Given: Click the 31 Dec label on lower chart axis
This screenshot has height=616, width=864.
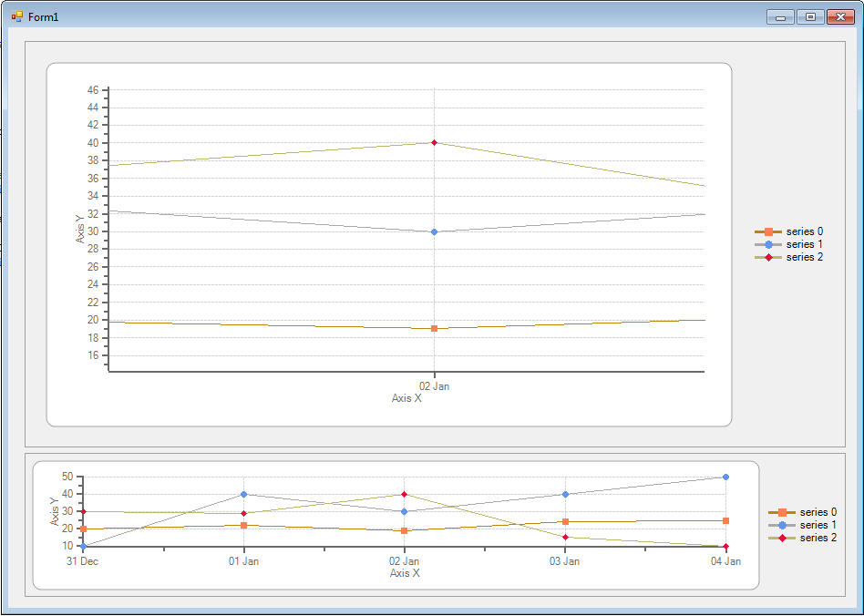Looking at the screenshot, I should coord(83,561).
